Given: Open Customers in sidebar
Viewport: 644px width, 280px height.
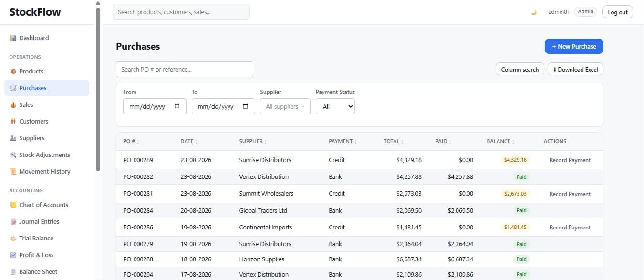Looking at the screenshot, I should [x=47, y=122].
